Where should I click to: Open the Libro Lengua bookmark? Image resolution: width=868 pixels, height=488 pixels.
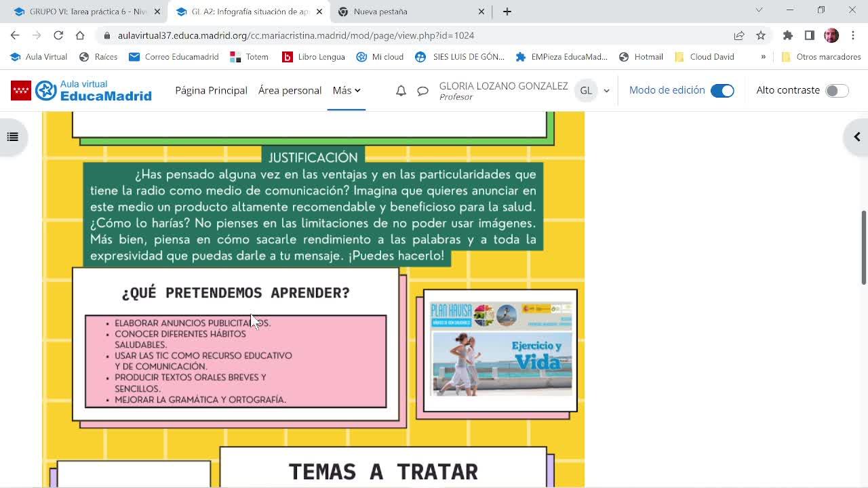point(313,57)
